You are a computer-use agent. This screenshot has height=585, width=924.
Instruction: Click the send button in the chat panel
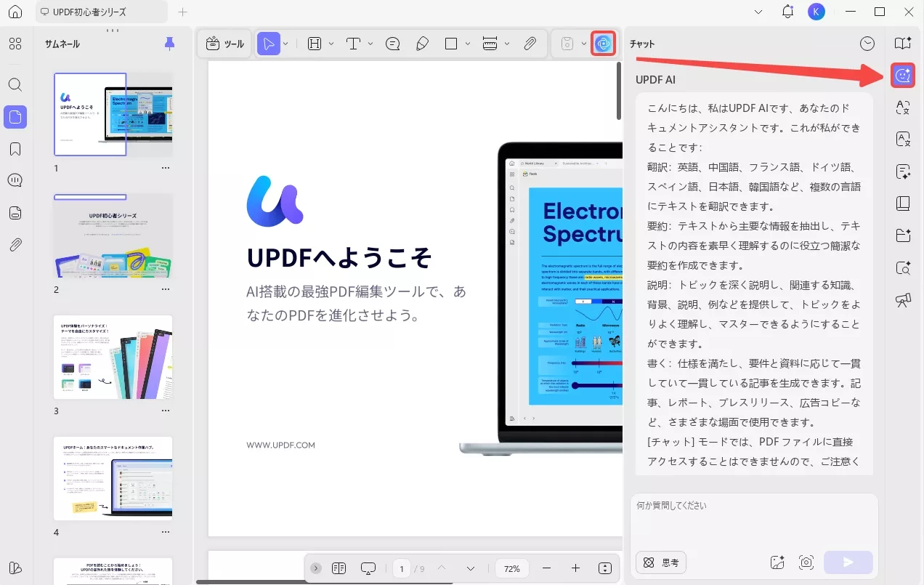(x=847, y=562)
